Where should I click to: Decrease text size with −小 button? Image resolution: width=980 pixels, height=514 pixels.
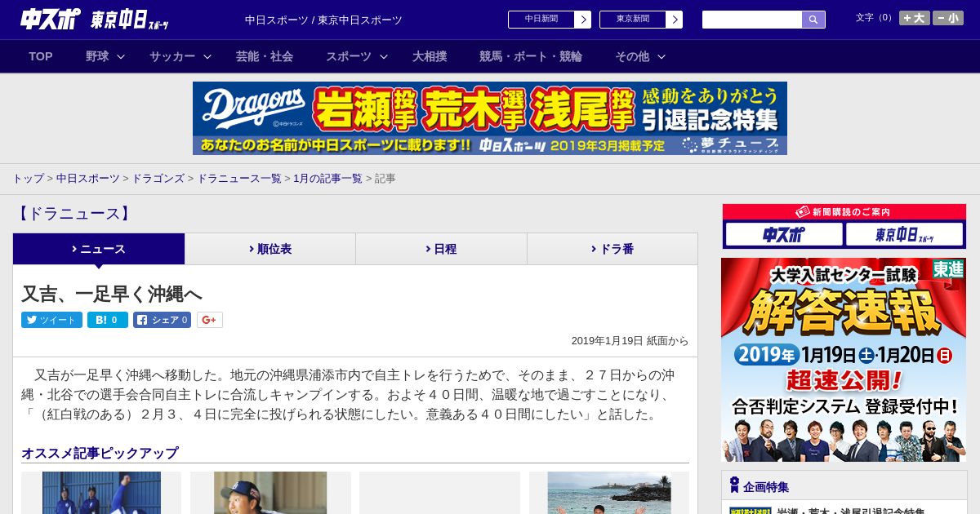[x=948, y=18]
